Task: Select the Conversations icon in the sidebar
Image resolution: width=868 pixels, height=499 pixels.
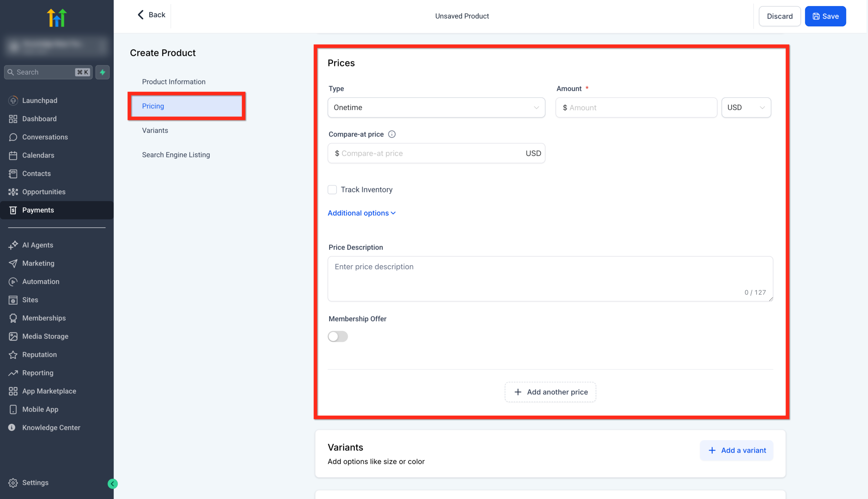Action: (x=13, y=137)
